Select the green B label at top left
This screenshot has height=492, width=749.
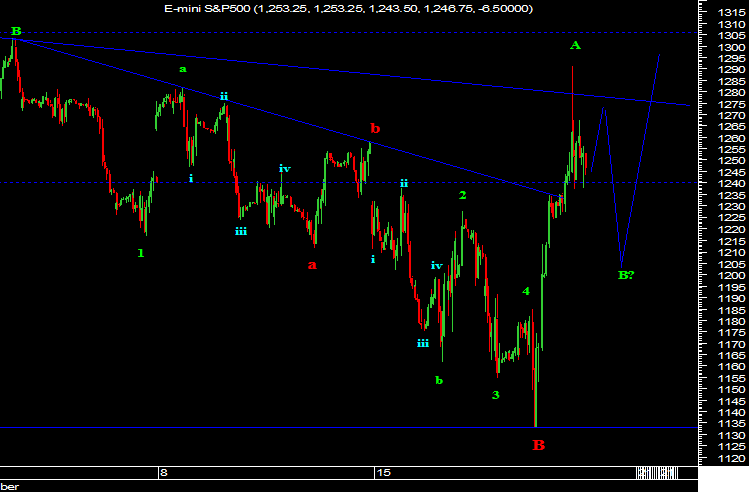point(16,32)
